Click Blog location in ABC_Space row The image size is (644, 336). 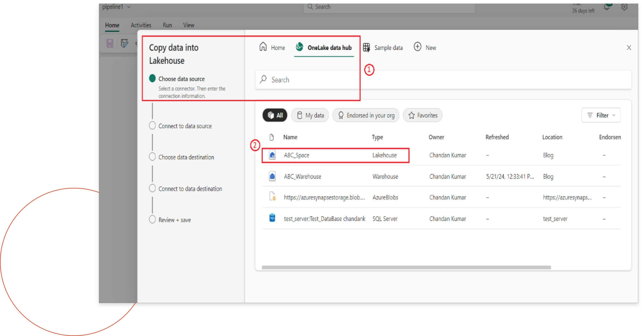tap(548, 155)
